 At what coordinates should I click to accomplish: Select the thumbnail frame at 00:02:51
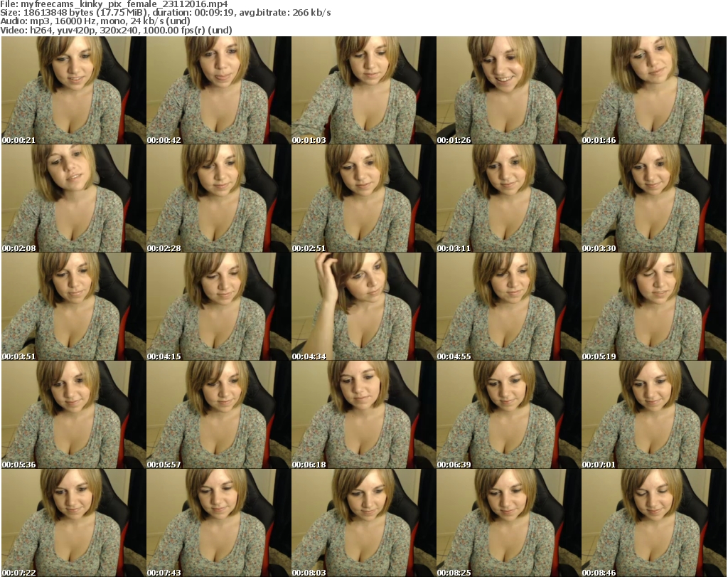(x=364, y=198)
